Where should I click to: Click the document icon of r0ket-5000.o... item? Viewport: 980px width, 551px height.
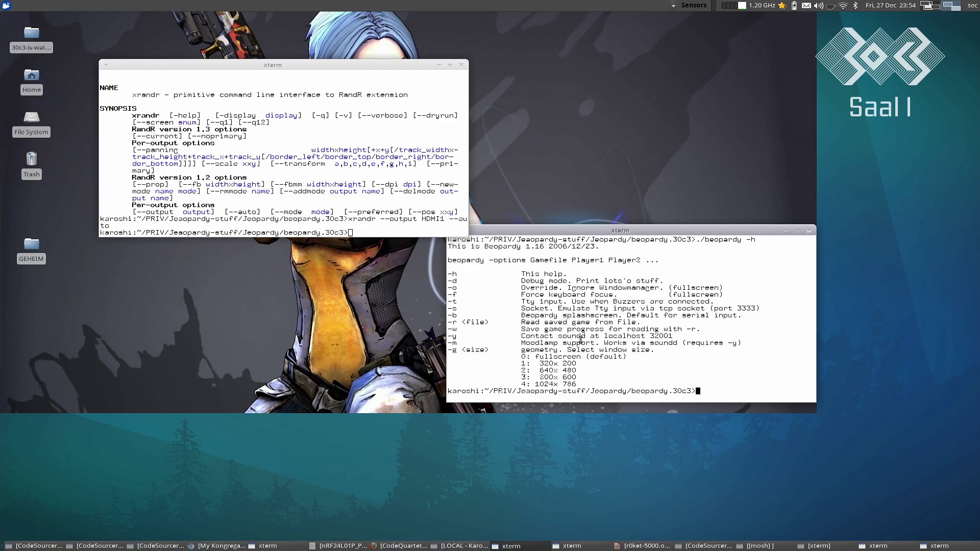tap(617, 546)
